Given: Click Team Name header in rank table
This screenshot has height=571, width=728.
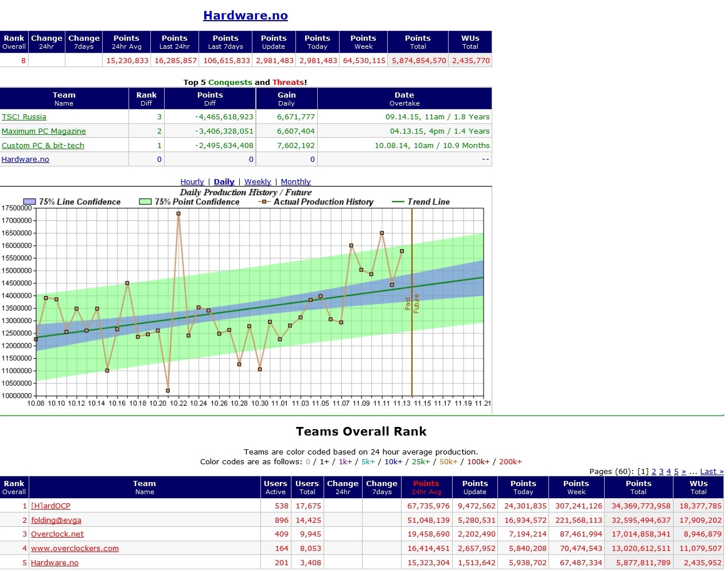Looking at the screenshot, I should point(145,487).
